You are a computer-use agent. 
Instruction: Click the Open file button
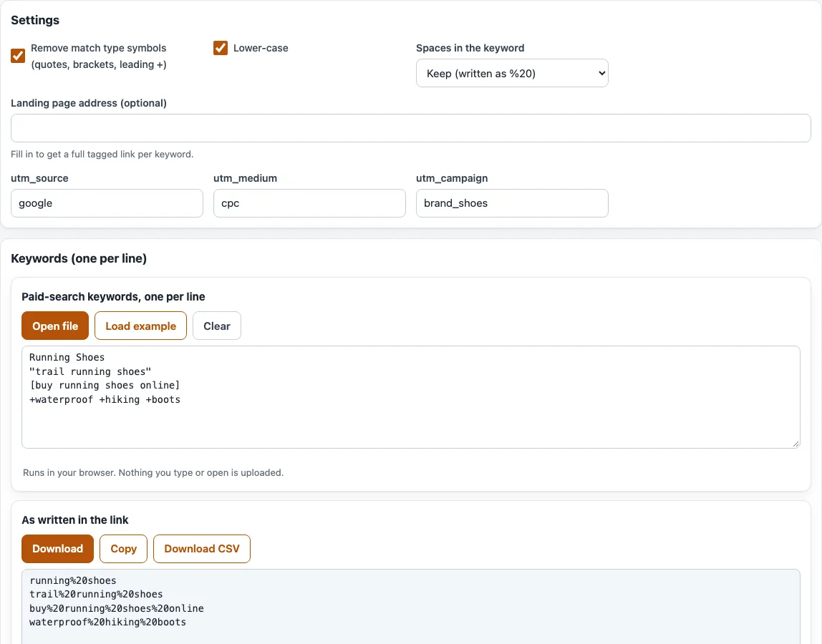[55, 326]
